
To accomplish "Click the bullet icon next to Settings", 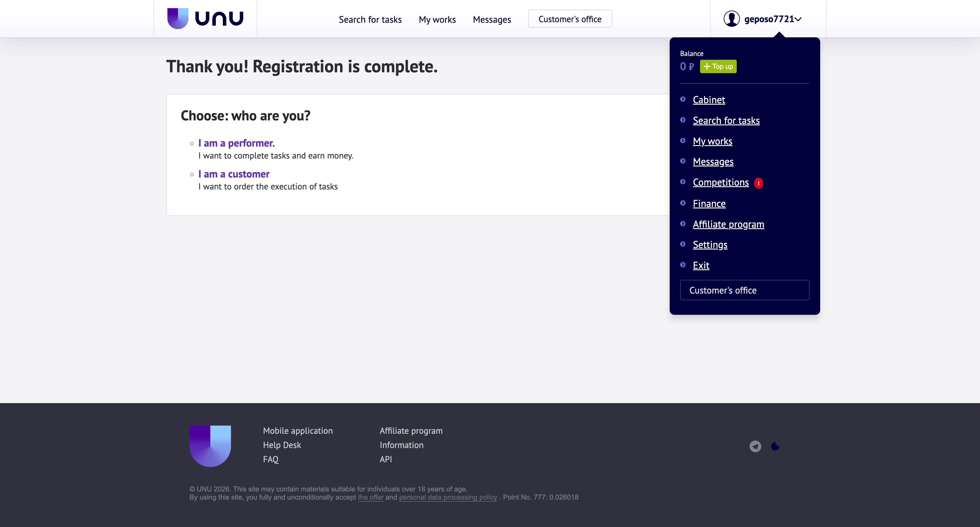I will point(683,244).
